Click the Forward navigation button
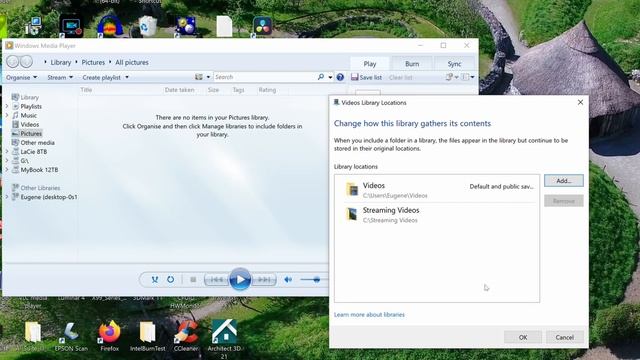 pos(27,62)
